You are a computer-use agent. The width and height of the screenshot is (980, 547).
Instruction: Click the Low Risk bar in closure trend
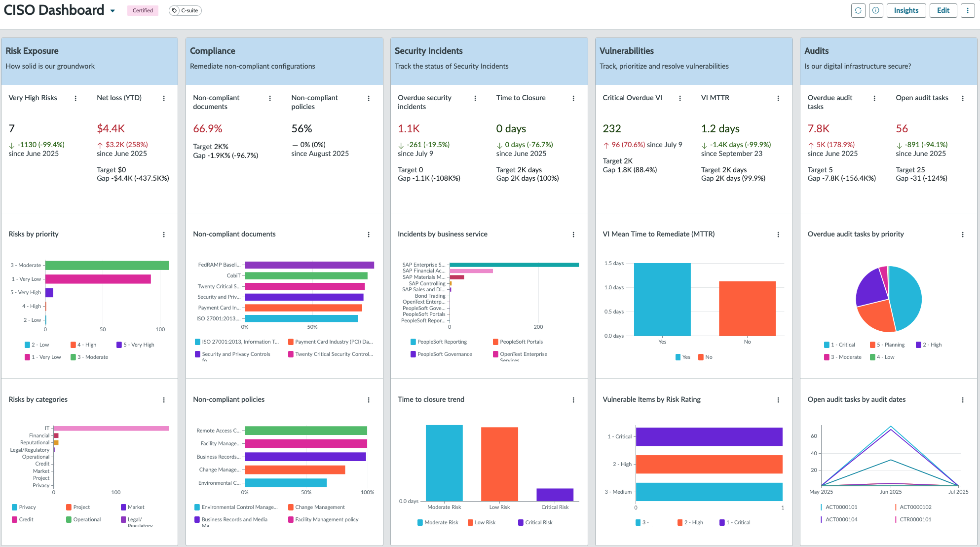(x=499, y=464)
